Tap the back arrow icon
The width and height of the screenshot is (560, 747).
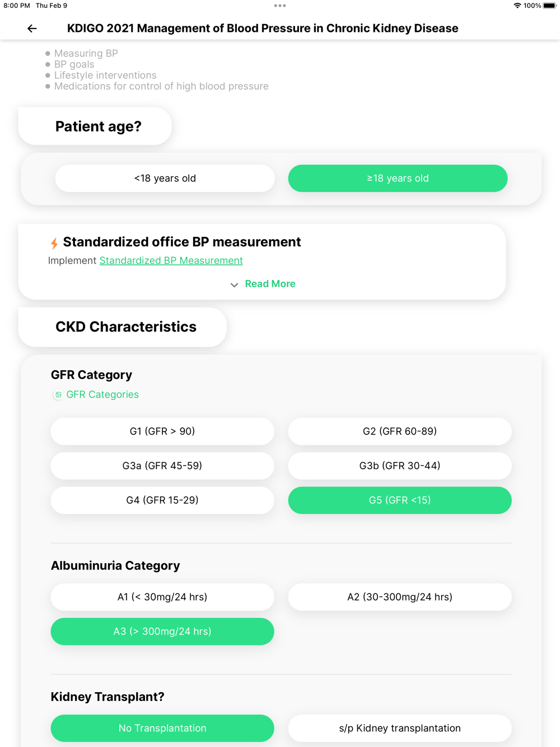tap(32, 29)
